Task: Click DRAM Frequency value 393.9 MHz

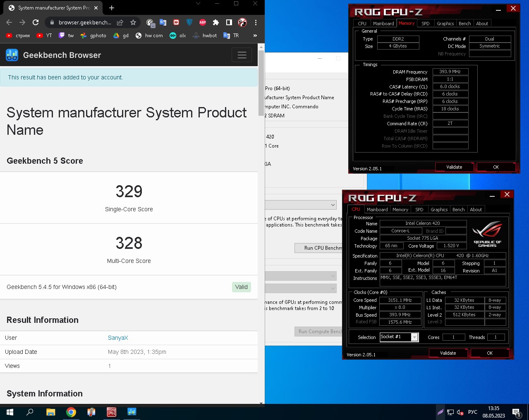Action: click(450, 72)
